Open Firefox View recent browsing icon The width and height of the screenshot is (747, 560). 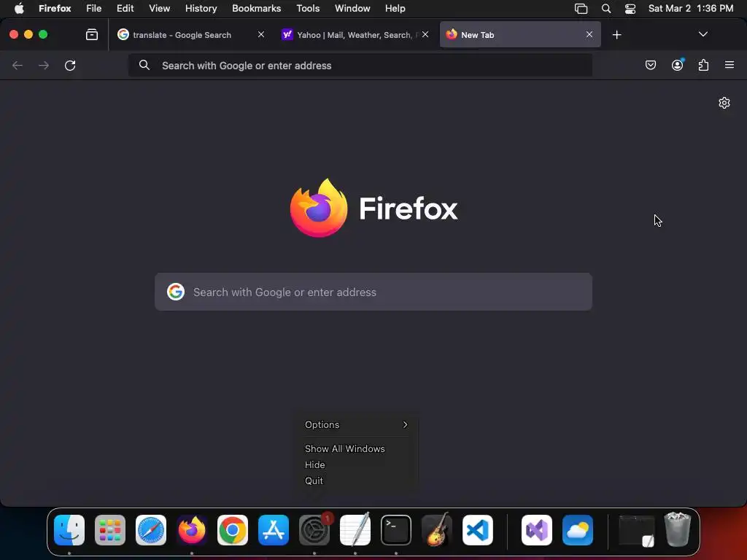pos(91,34)
